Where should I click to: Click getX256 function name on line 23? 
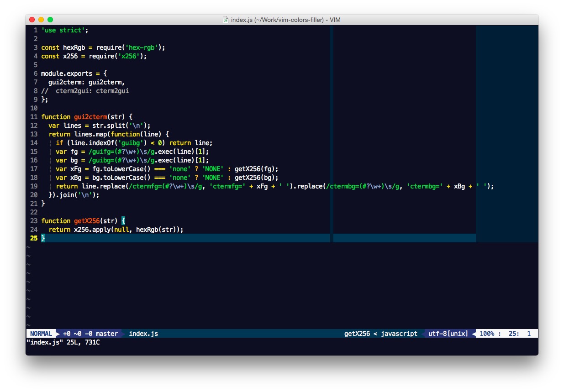pos(87,221)
